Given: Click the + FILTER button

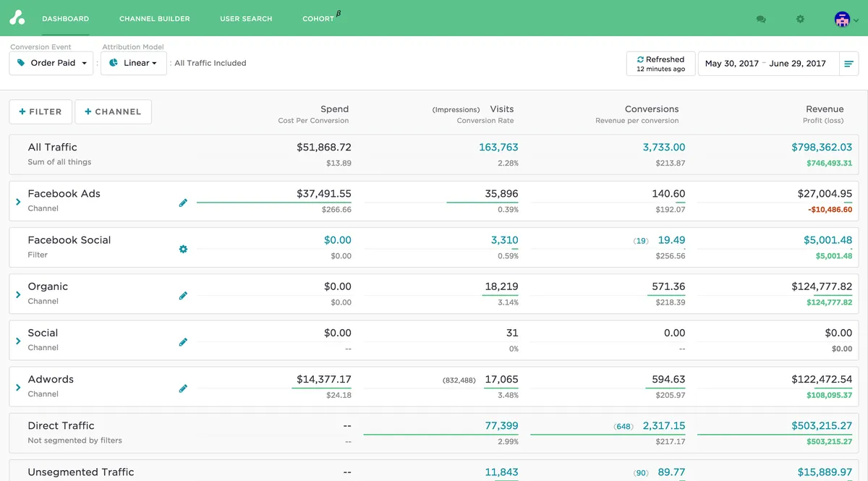Looking at the screenshot, I should [41, 111].
